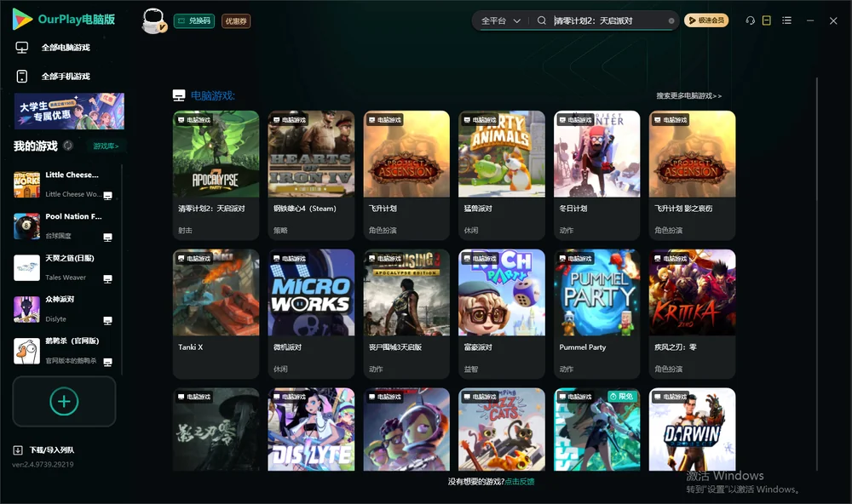This screenshot has height=504, width=852.
Task: Click the OurPlay logo icon
Action: click(22, 19)
